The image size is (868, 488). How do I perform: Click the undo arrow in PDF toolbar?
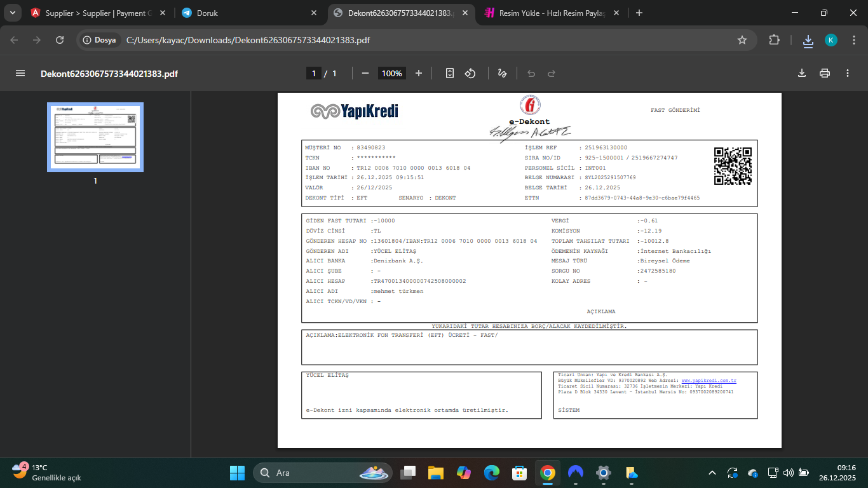point(531,74)
